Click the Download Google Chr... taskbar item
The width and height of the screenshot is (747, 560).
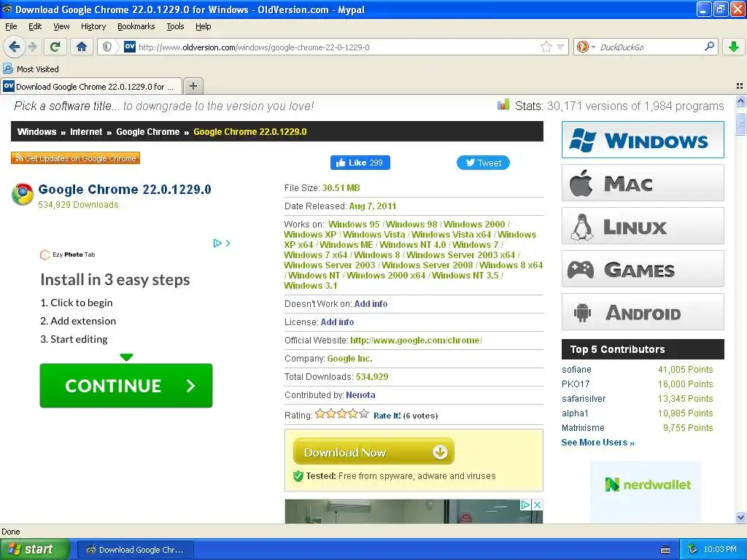point(135,550)
